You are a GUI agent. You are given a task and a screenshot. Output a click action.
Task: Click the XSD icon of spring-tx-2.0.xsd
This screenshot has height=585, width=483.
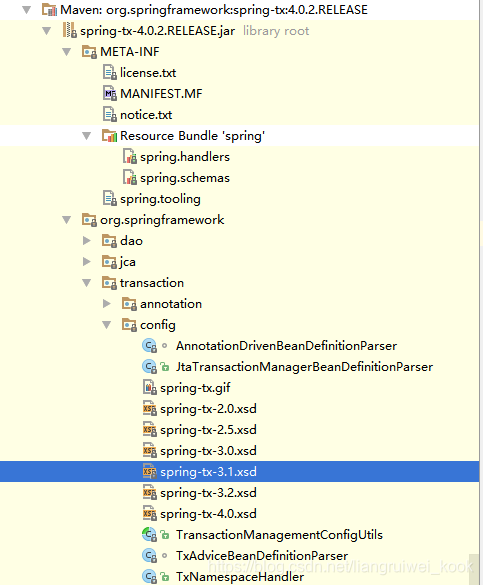coord(150,409)
